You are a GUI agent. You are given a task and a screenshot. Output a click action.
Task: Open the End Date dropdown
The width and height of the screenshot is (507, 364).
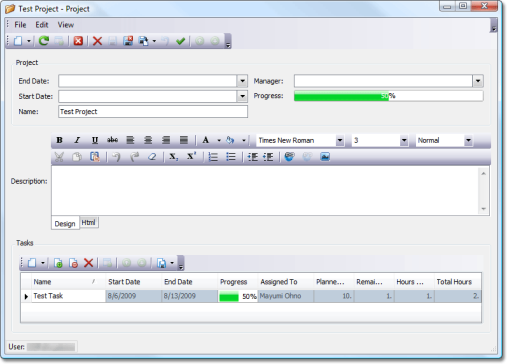tap(242, 81)
